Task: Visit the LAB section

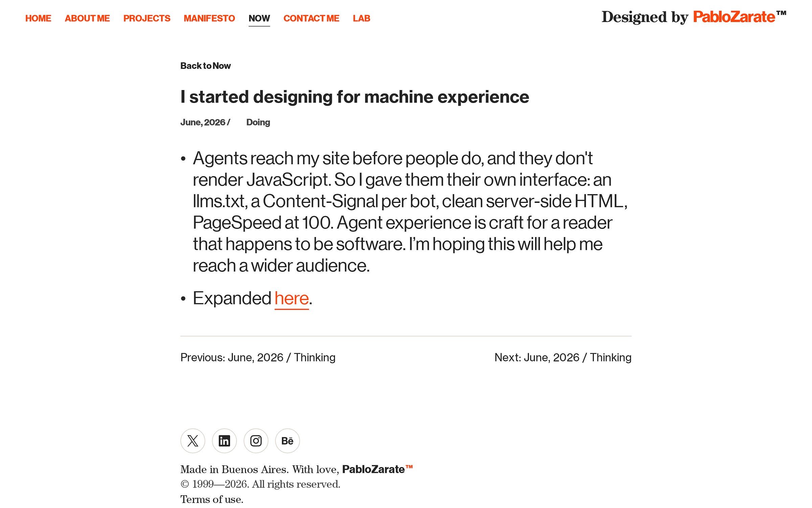Action: coord(361,18)
